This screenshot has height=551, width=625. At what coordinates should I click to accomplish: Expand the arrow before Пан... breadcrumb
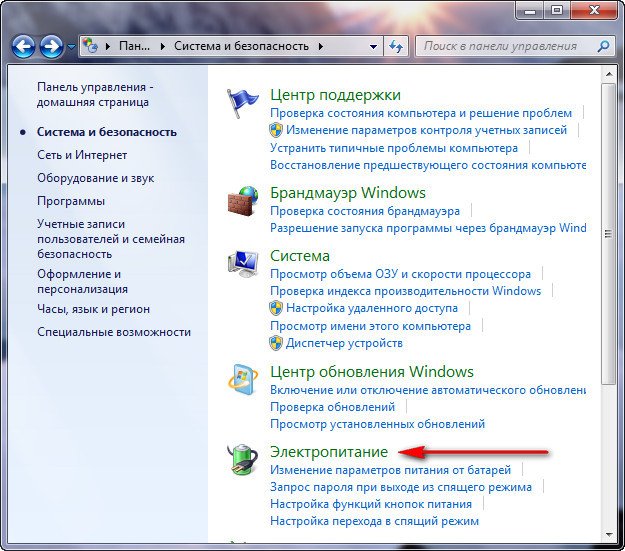[108, 47]
